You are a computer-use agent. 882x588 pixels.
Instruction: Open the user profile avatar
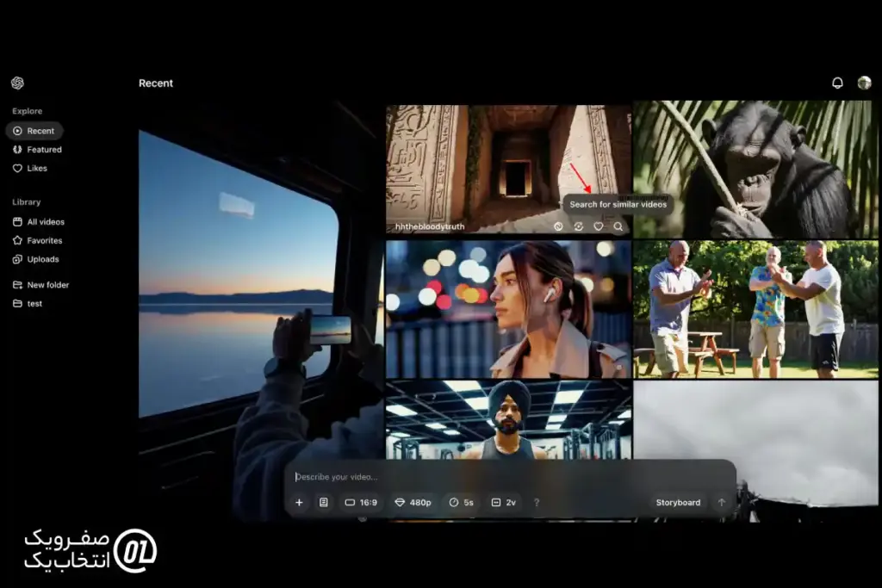coord(864,84)
